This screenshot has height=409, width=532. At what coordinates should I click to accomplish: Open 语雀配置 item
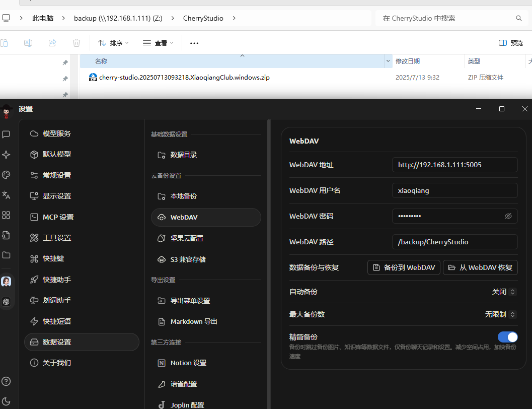(206, 384)
